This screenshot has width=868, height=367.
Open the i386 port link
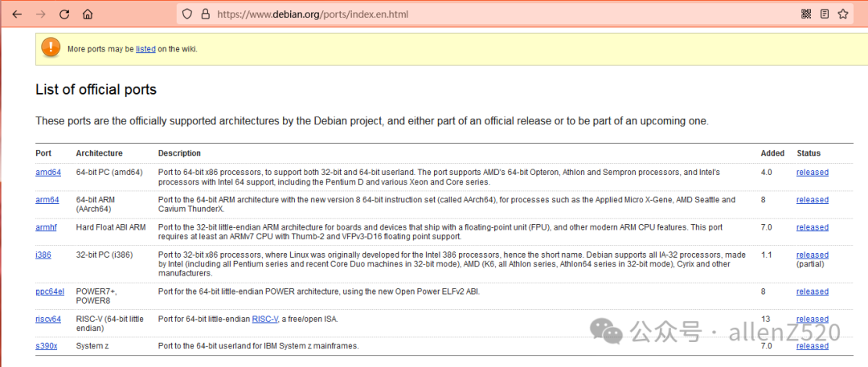(43, 255)
